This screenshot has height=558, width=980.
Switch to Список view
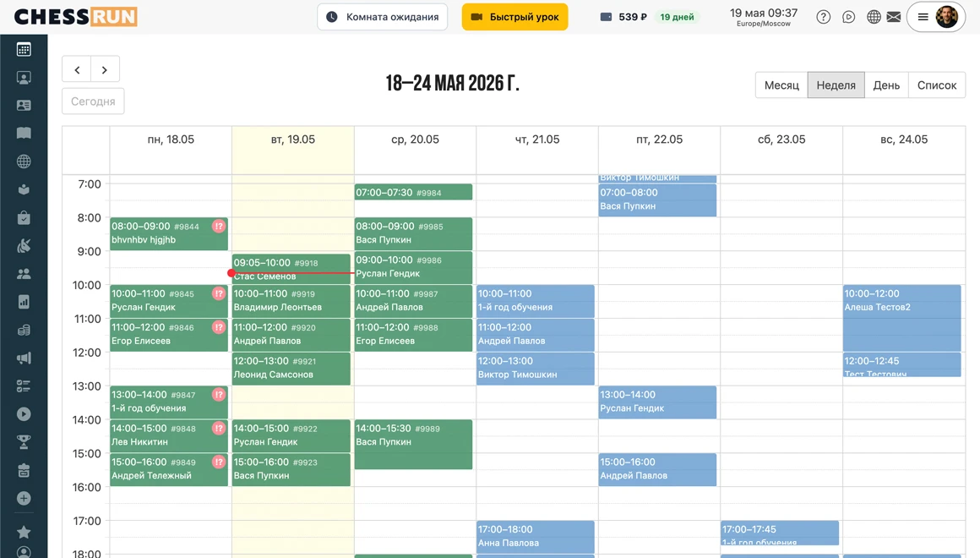click(937, 85)
